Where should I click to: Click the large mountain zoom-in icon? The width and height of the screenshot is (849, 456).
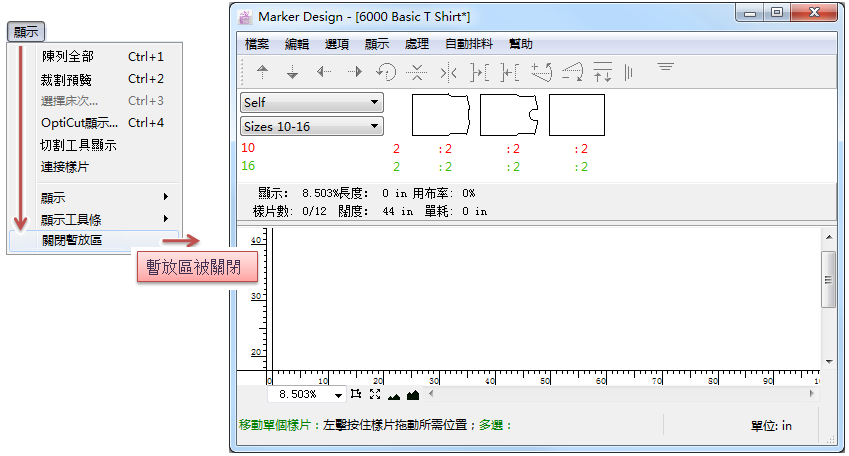point(410,395)
